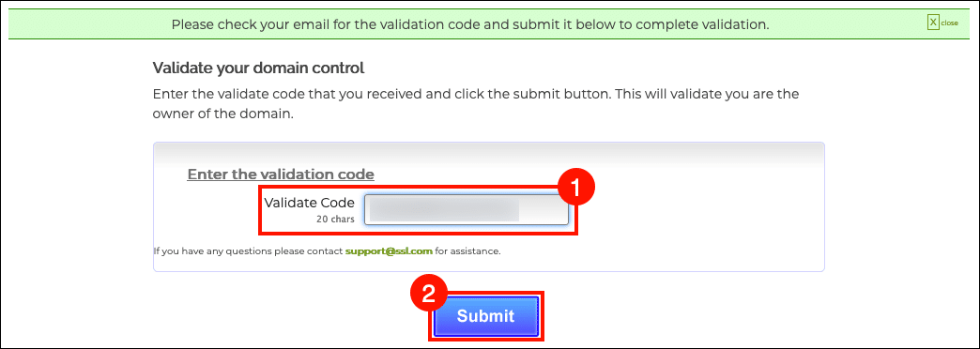
Task: Click the 'Validate Code' field label
Action: point(310,203)
